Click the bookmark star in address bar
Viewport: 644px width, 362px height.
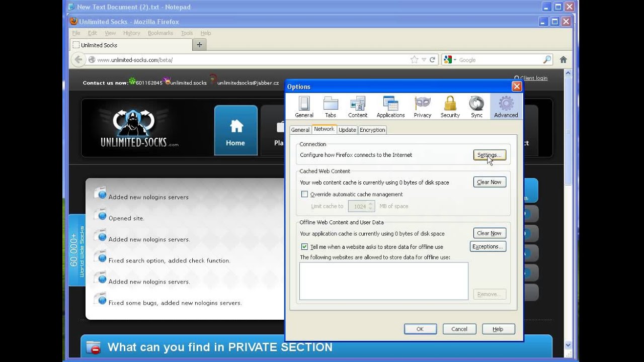(x=414, y=59)
